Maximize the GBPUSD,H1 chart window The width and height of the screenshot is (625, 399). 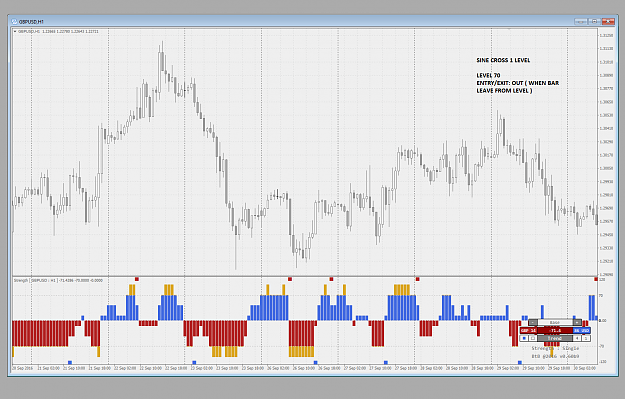[594, 21]
